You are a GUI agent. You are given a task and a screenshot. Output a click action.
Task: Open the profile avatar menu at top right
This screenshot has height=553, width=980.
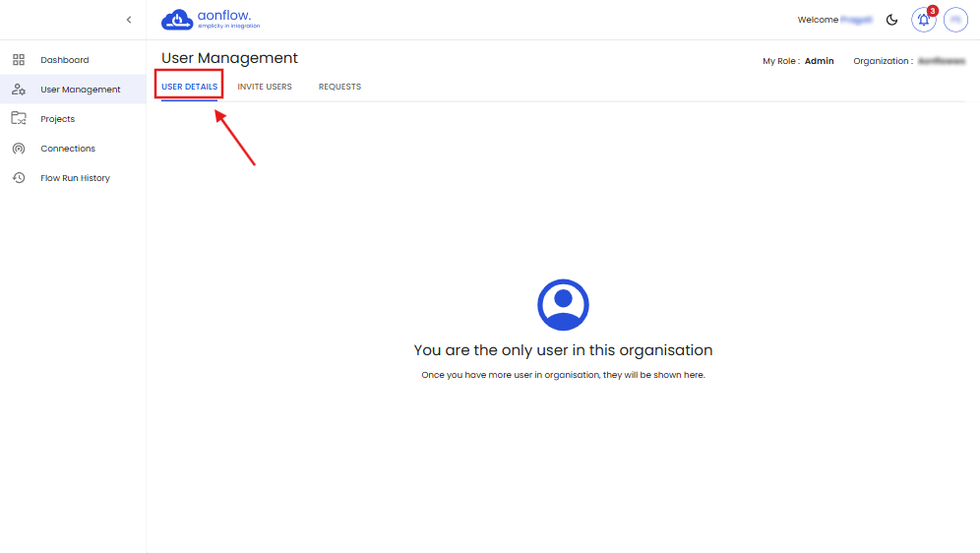tap(955, 20)
